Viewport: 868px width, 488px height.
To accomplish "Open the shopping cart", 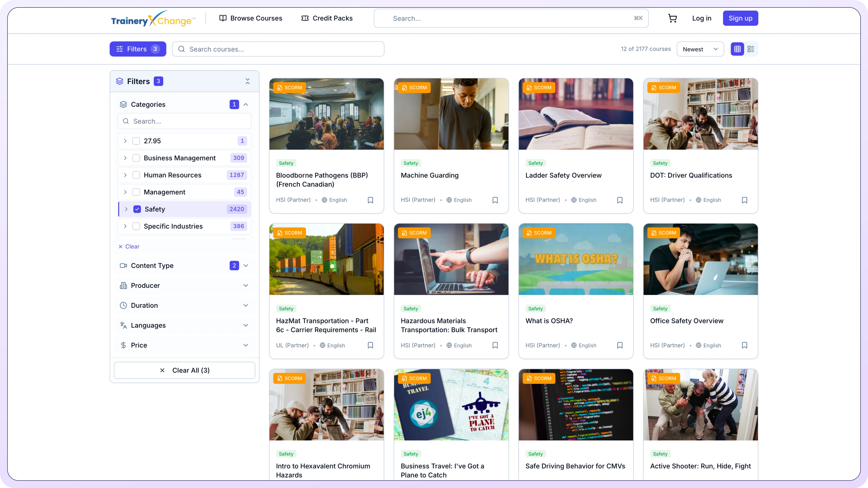I will point(672,18).
